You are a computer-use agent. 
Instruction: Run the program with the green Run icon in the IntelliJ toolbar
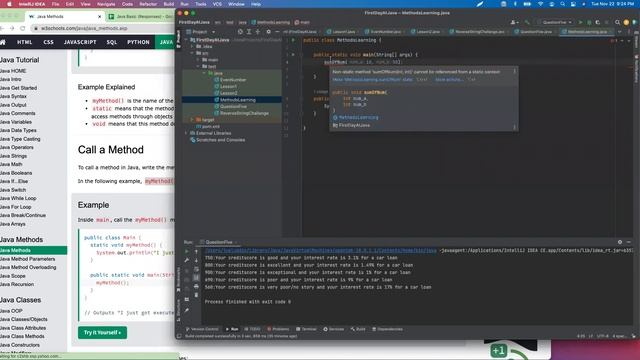[580, 22]
